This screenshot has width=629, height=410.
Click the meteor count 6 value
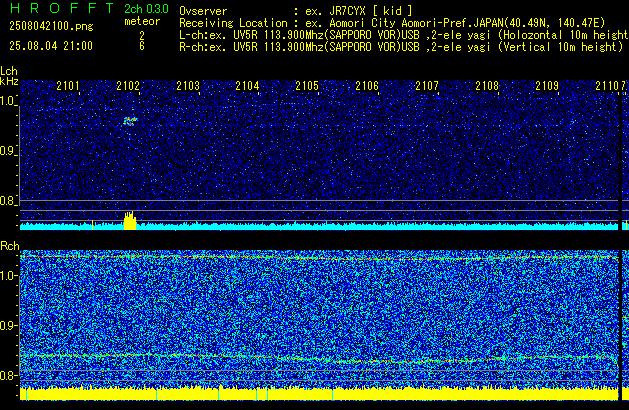coord(142,46)
